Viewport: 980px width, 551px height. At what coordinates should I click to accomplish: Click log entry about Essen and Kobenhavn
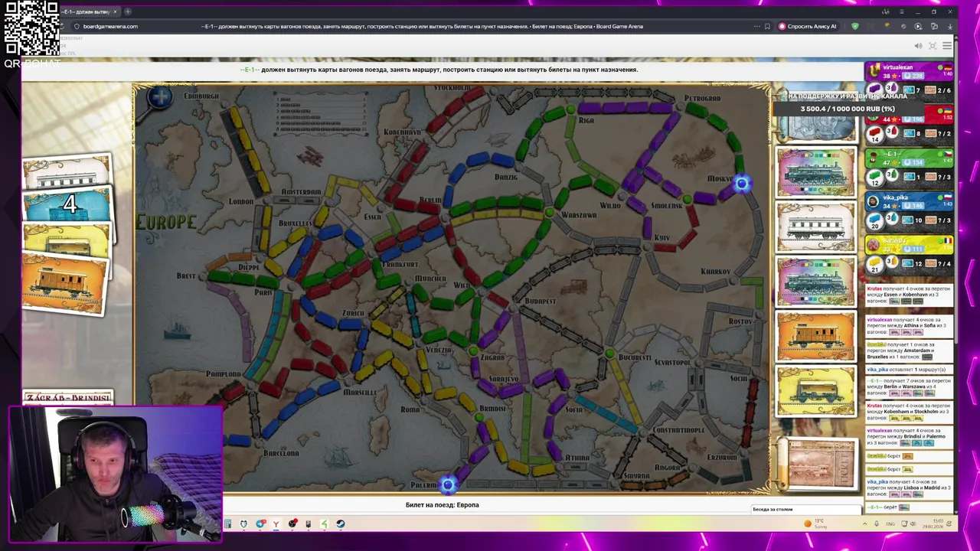[x=909, y=295]
